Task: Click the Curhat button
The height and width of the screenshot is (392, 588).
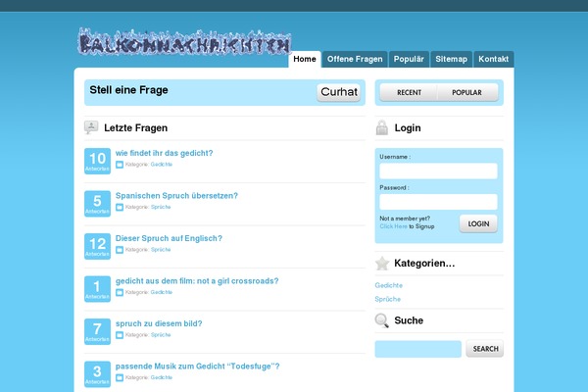Action: tap(339, 92)
